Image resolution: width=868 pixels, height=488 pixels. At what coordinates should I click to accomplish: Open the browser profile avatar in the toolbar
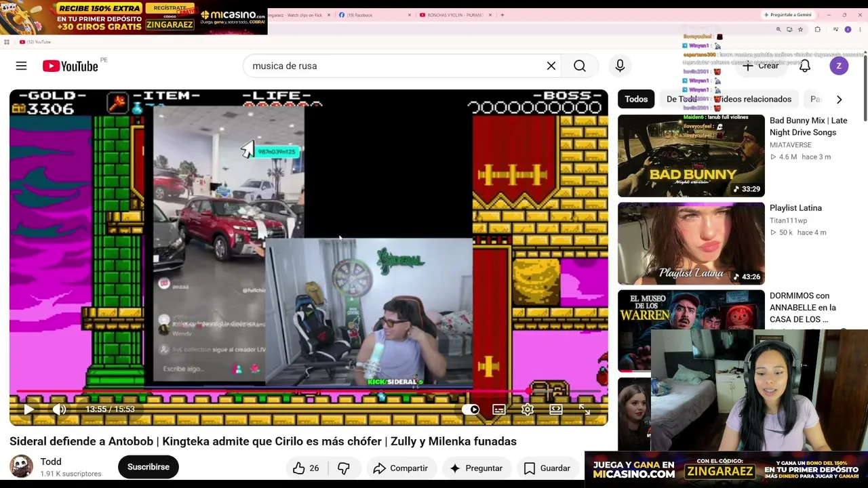(x=848, y=30)
